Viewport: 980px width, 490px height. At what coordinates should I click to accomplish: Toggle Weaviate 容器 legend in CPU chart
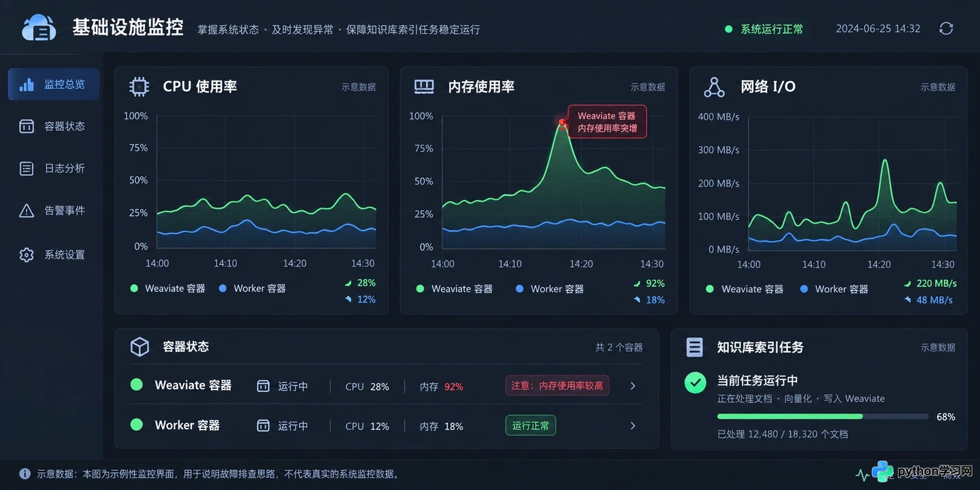tap(168, 289)
